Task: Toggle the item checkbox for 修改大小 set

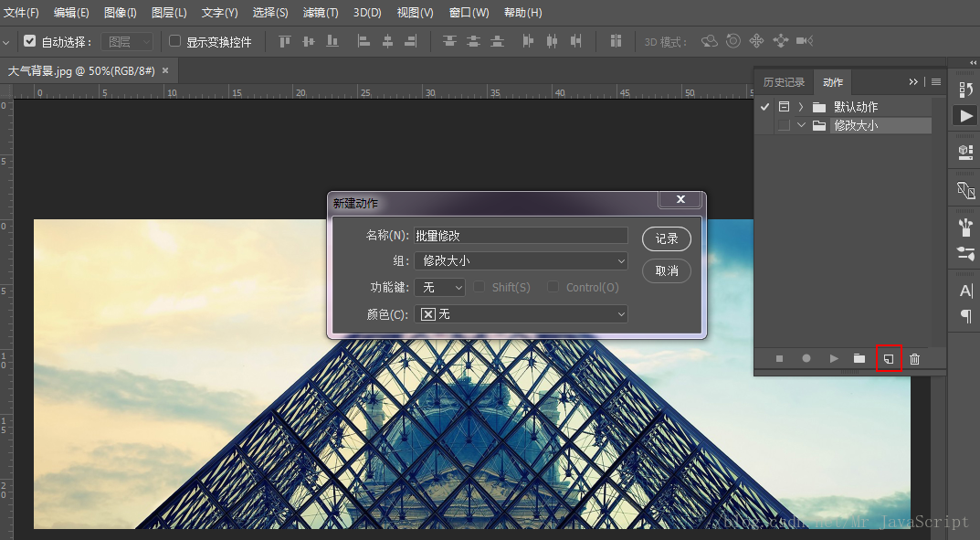Action: click(784, 125)
